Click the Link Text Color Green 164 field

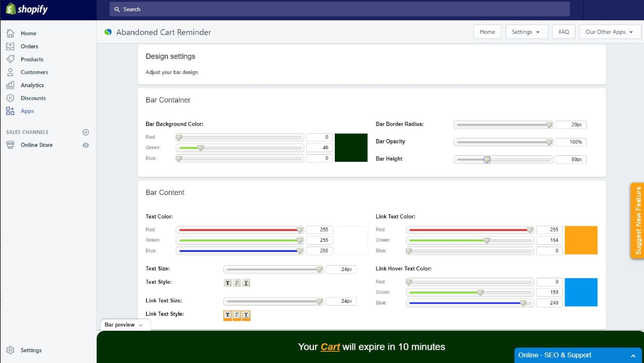[x=549, y=240]
